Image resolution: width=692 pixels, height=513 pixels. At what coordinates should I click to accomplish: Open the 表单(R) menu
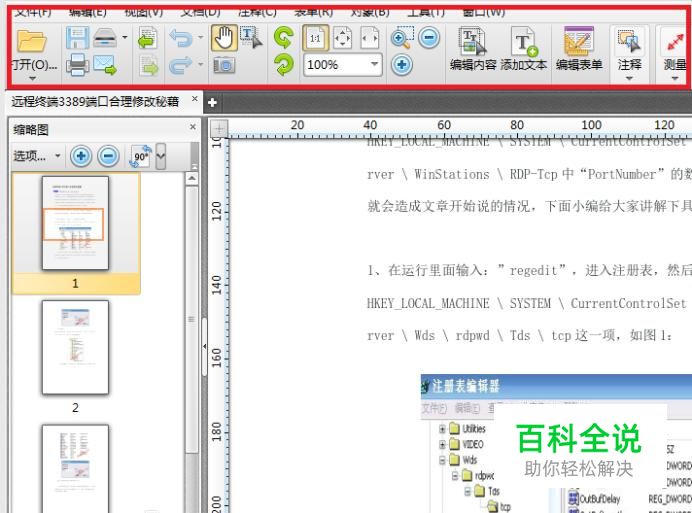[314, 12]
